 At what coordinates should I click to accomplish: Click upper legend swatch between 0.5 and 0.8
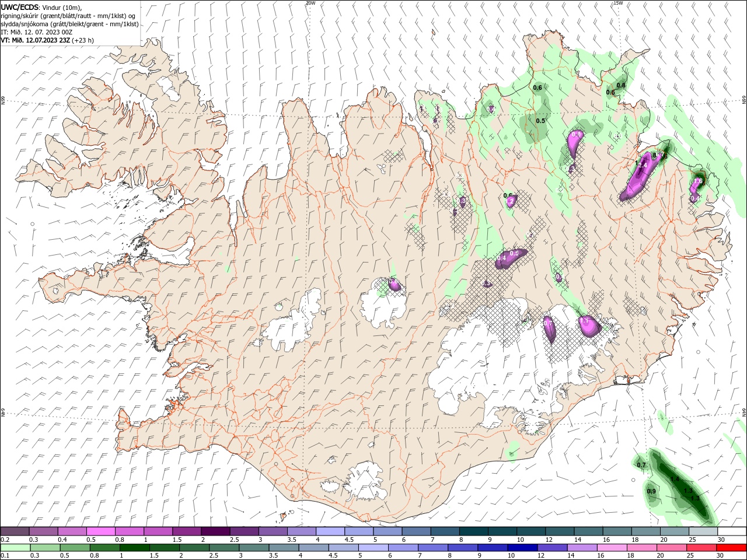[x=100, y=531]
